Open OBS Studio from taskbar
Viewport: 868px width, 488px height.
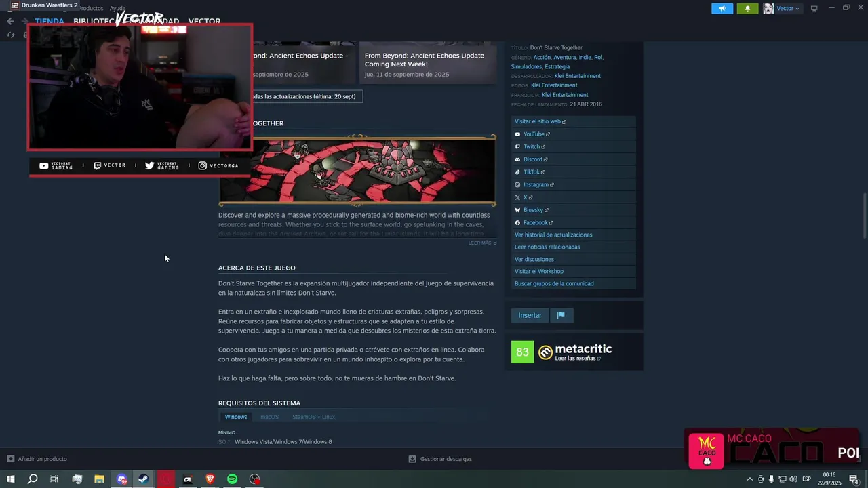tap(254, 479)
